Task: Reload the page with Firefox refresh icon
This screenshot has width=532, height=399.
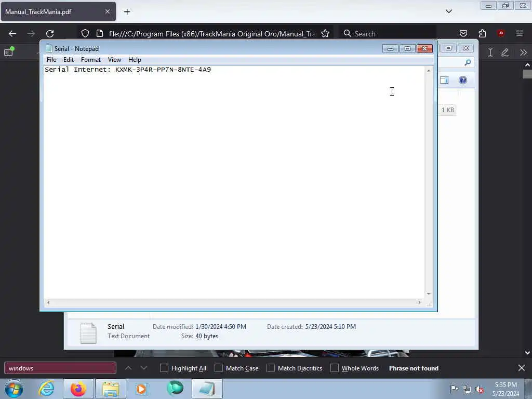Action: point(50,34)
